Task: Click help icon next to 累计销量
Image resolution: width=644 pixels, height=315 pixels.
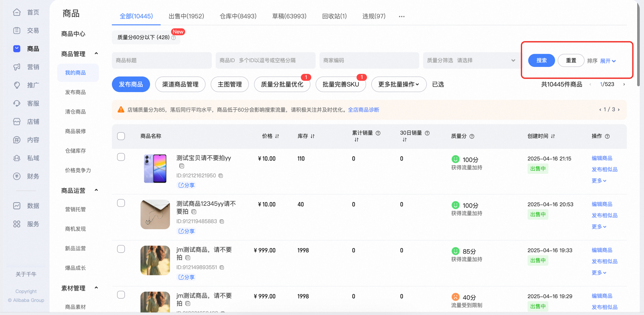Action: pyautogui.click(x=378, y=133)
